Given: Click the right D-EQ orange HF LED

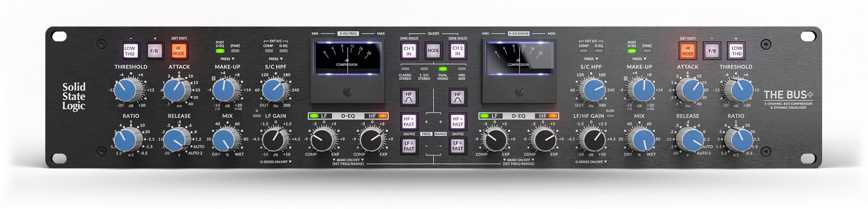Looking at the screenshot, I should (553, 116).
